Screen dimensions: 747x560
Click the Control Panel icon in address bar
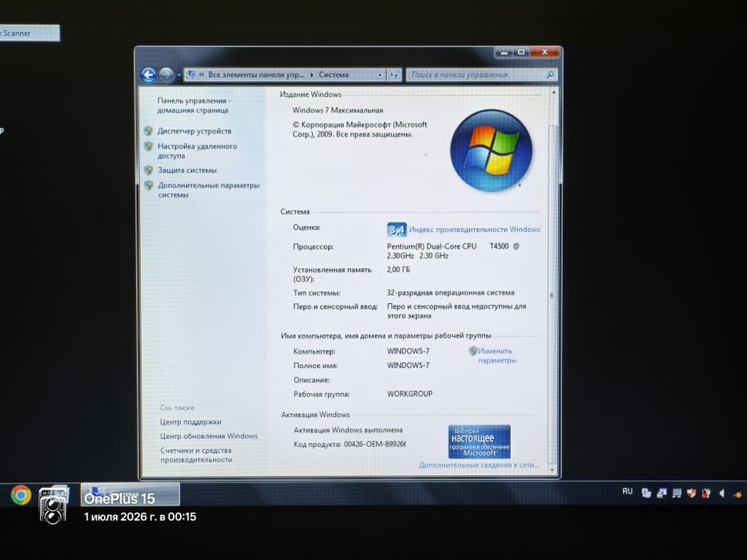191,74
